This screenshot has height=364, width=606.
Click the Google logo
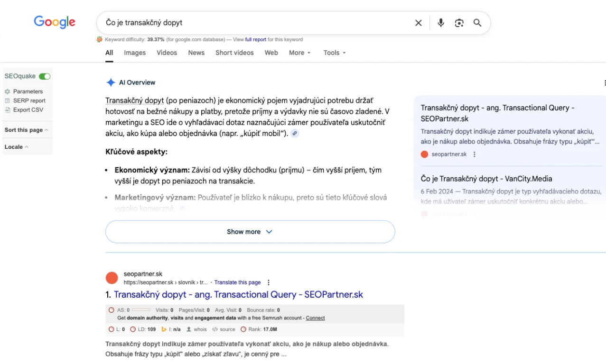[55, 22]
